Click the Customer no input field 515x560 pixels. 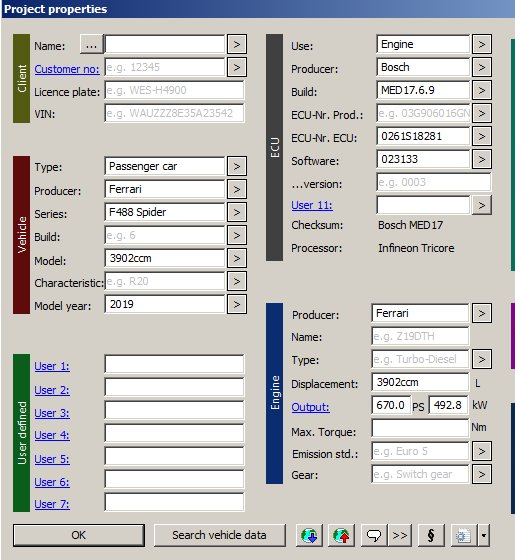coord(165,67)
